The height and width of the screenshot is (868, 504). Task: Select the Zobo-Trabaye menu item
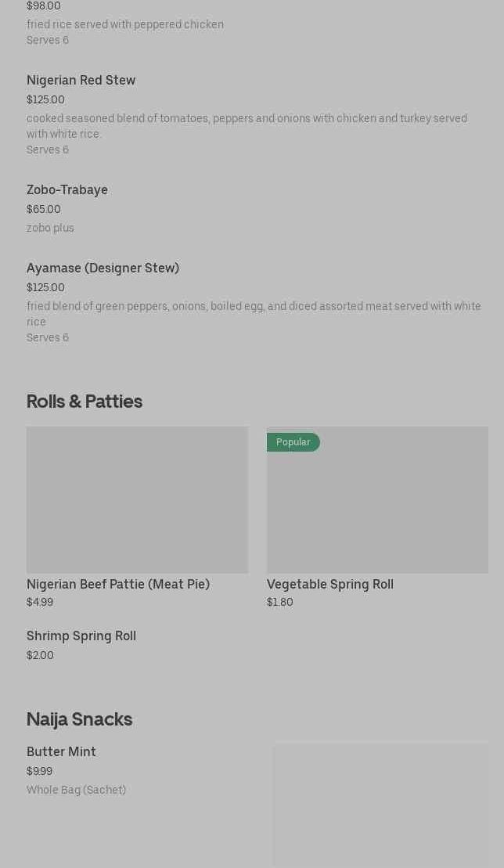pyautogui.click(x=67, y=189)
